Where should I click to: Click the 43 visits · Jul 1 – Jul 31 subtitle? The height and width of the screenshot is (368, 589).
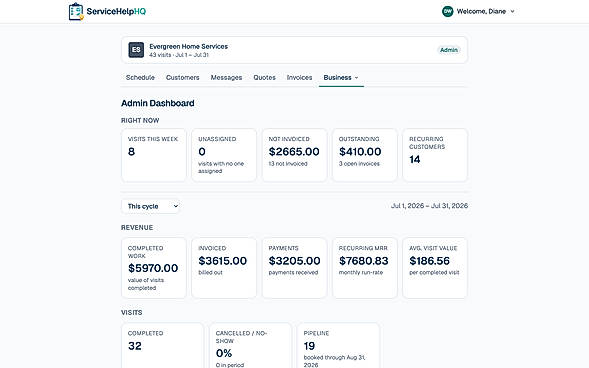(x=179, y=55)
